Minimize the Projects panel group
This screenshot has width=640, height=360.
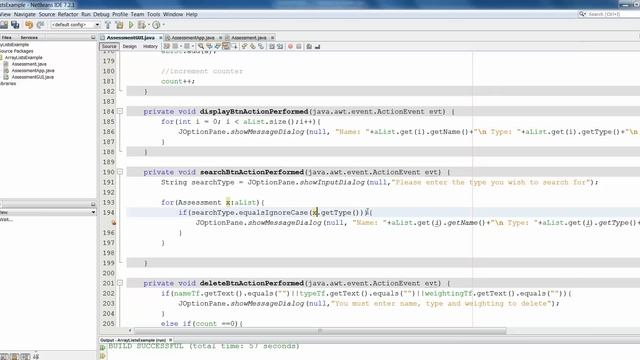pyautogui.click(x=93, y=37)
